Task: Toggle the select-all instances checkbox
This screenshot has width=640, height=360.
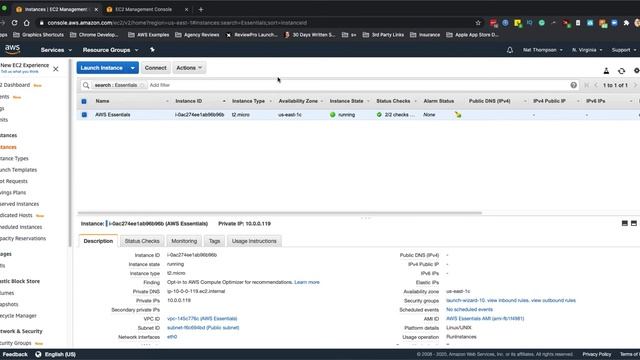Action: point(84,101)
